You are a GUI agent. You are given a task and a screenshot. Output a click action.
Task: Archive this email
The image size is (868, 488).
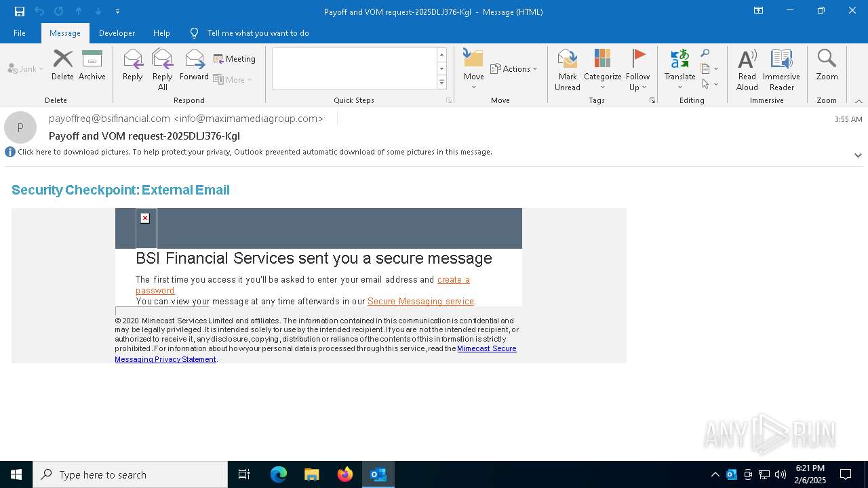pos(92,66)
